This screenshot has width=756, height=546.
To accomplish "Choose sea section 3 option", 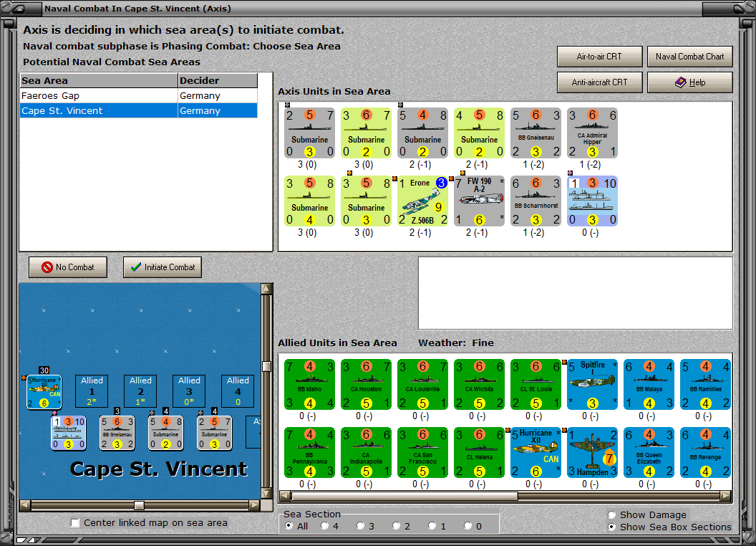I will [360, 526].
